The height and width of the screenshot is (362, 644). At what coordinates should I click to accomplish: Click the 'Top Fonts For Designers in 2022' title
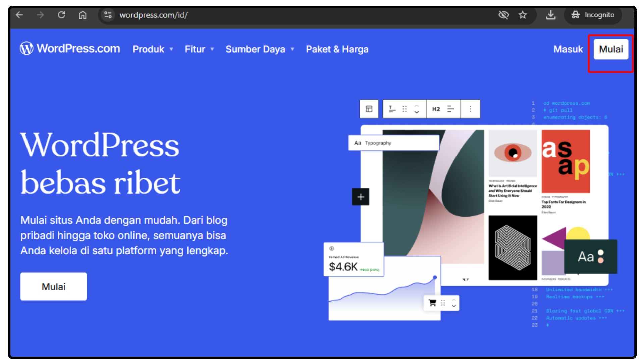coord(563,204)
